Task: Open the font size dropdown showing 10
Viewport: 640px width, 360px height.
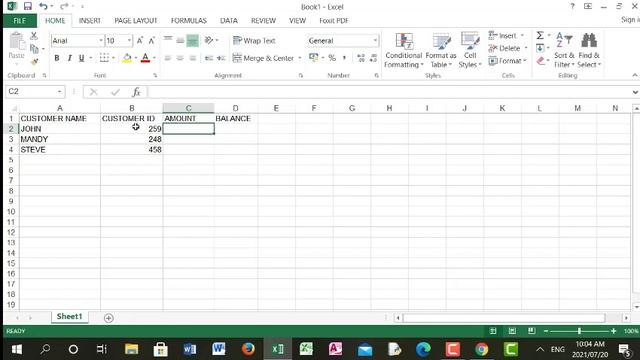Action: (129, 40)
